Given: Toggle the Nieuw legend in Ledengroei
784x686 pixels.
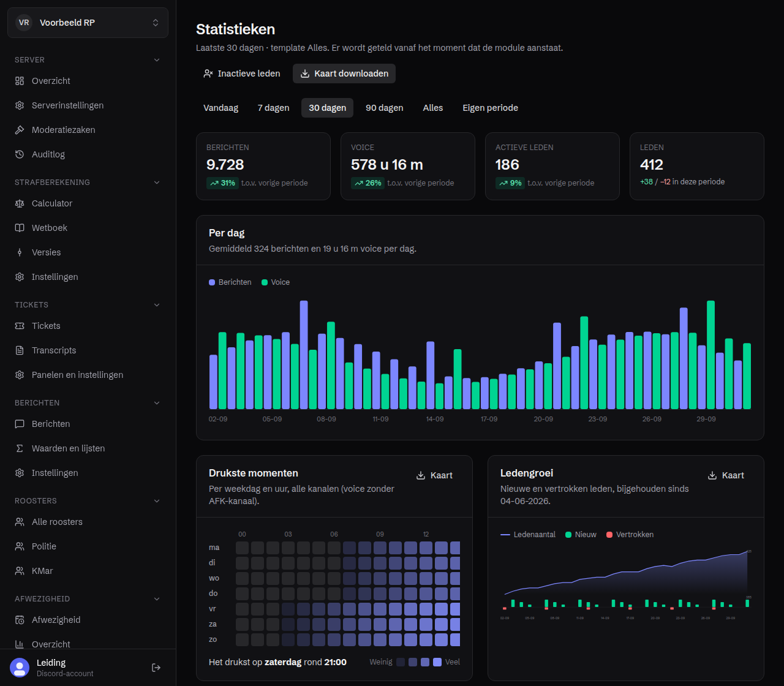Looking at the screenshot, I should [581, 535].
